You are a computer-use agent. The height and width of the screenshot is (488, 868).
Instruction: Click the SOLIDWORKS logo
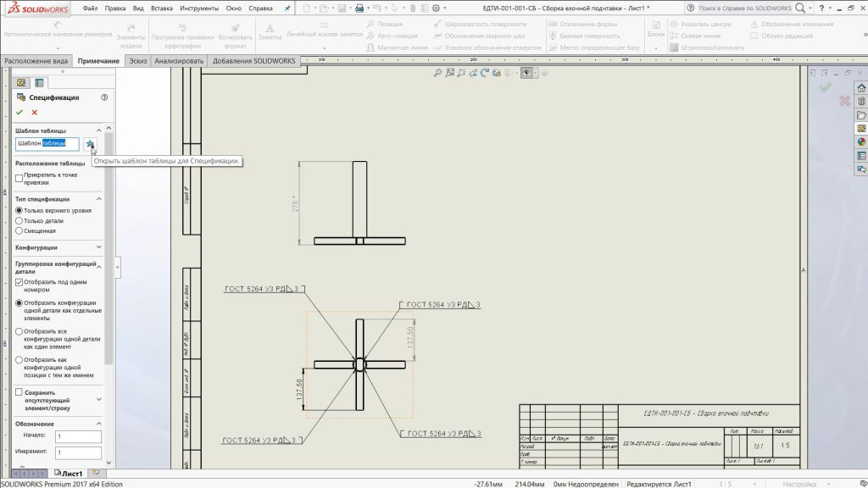tap(38, 8)
